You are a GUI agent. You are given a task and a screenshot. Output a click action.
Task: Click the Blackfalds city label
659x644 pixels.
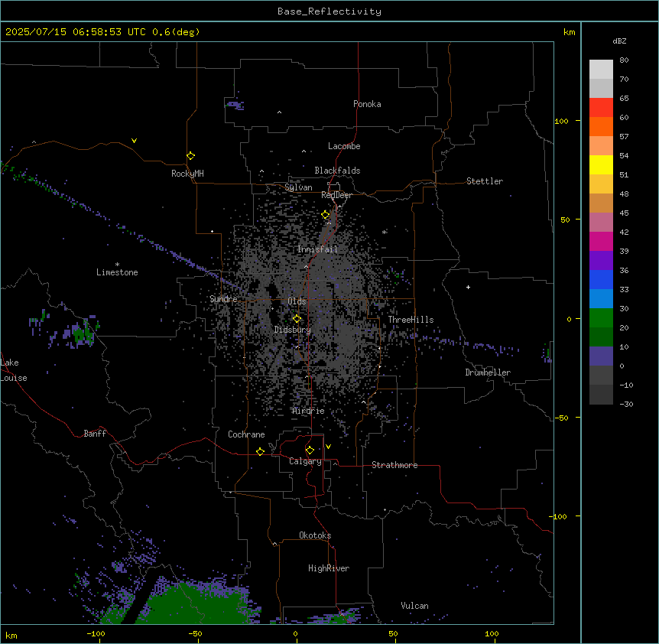(337, 171)
